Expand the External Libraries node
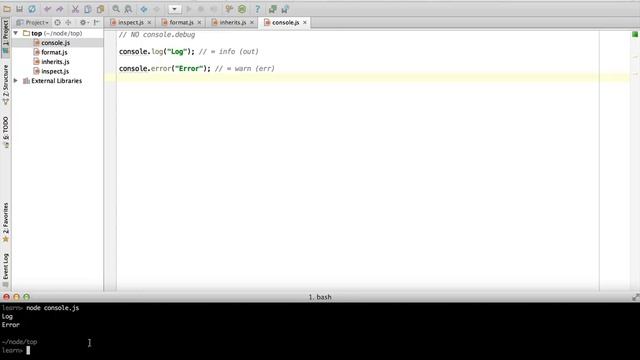Screen dimensions: 640x360 pos(16,81)
